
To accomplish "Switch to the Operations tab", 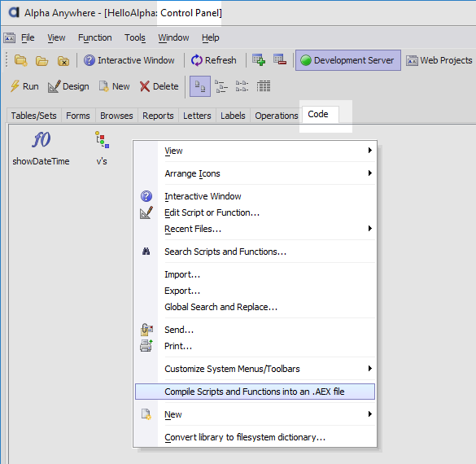I will pyautogui.click(x=277, y=116).
